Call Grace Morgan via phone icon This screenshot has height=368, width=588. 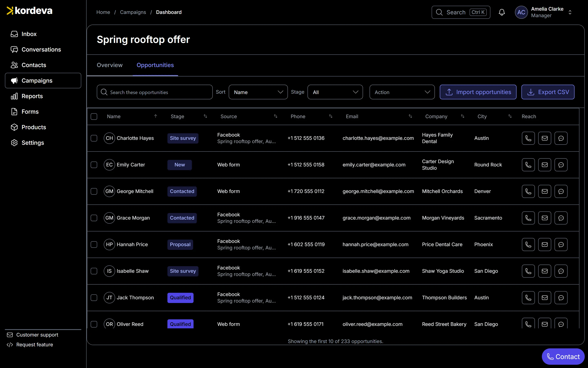[528, 218]
